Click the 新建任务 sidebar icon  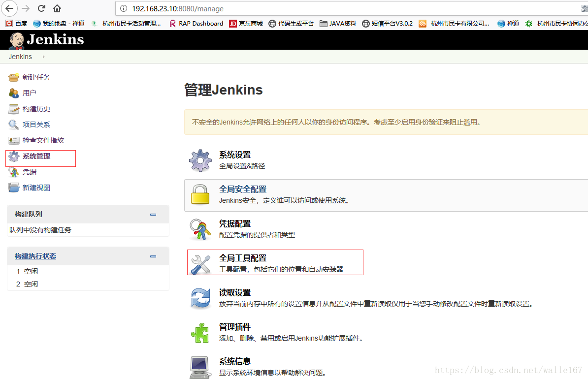[x=13, y=77]
